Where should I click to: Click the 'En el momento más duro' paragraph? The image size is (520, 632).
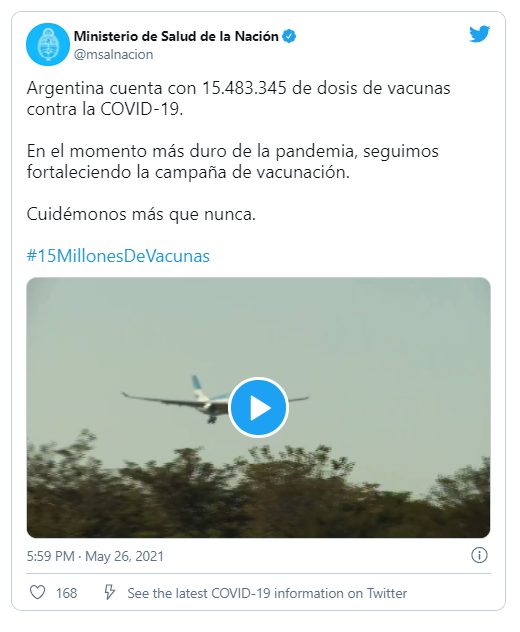(x=233, y=162)
